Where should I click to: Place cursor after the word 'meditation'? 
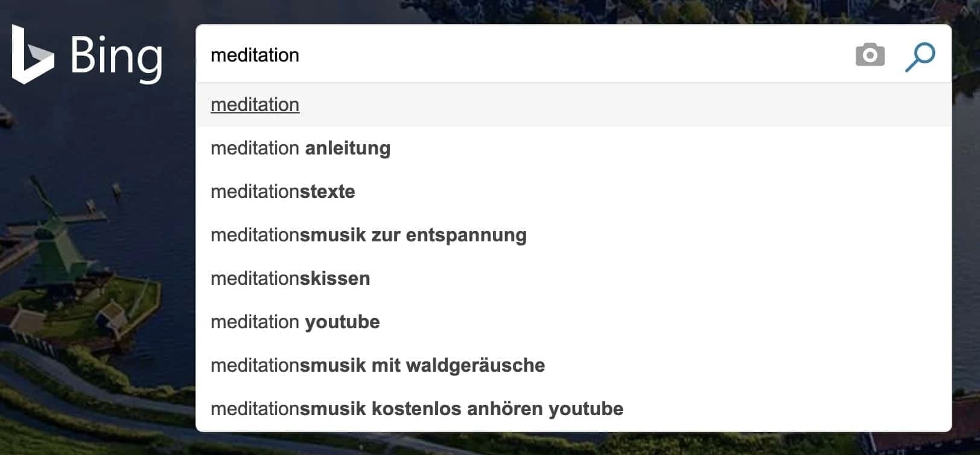pyautogui.click(x=302, y=55)
